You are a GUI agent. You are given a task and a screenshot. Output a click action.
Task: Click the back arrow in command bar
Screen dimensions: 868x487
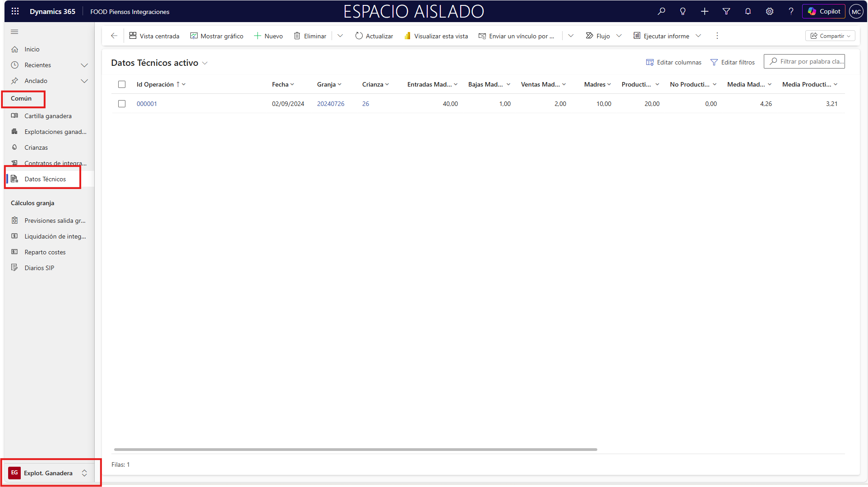click(114, 36)
